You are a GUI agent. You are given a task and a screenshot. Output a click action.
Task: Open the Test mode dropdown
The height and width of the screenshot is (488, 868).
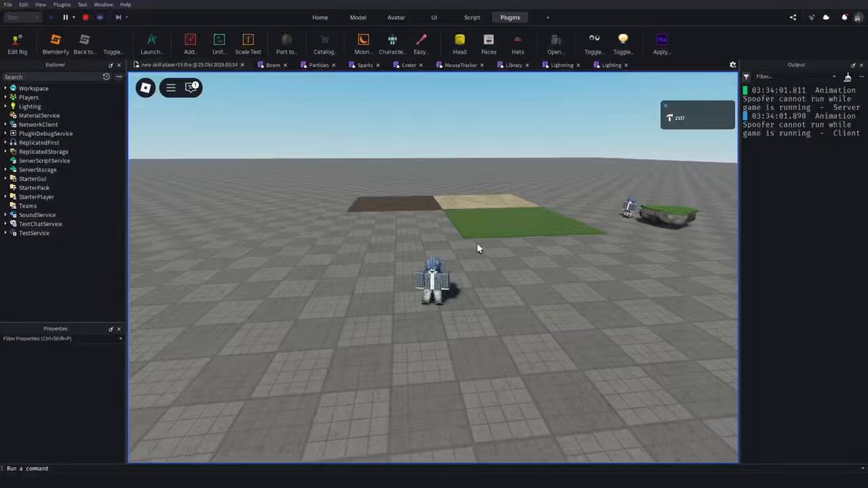click(x=22, y=17)
